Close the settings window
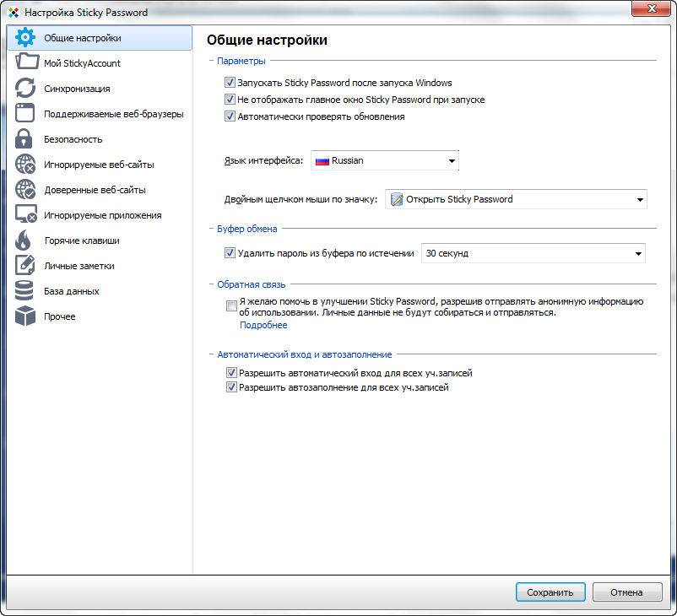 652,8
